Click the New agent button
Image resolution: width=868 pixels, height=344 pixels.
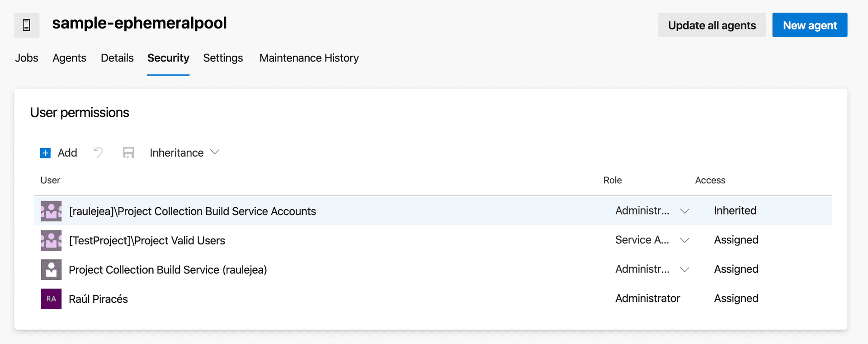(809, 25)
